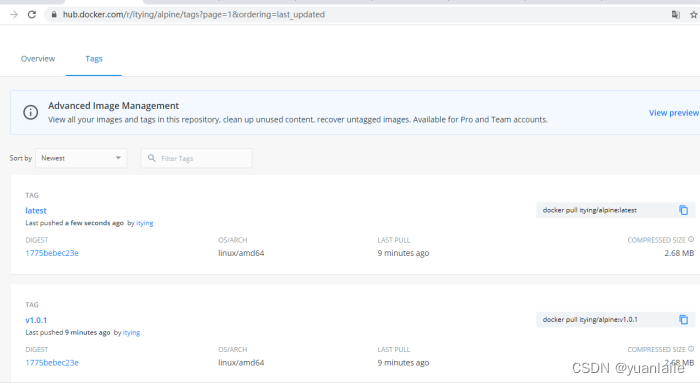Viewport: 700px width, 385px height.
Task: Click the hub.docker.com address bar
Action: [x=357, y=14]
